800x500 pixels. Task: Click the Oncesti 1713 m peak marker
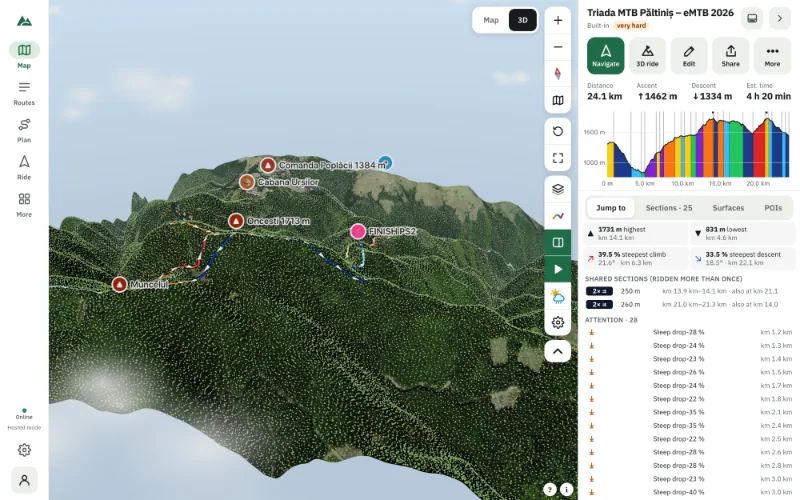pos(236,221)
